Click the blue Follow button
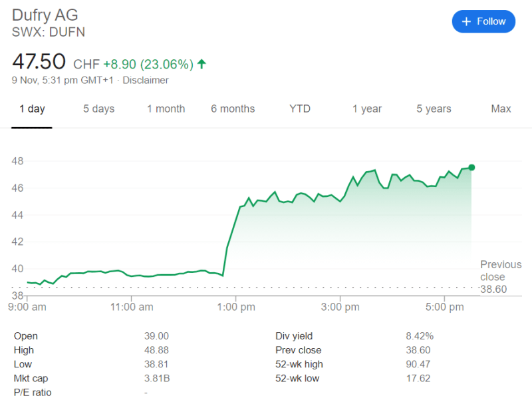The width and height of the screenshot is (532, 404). [483, 21]
